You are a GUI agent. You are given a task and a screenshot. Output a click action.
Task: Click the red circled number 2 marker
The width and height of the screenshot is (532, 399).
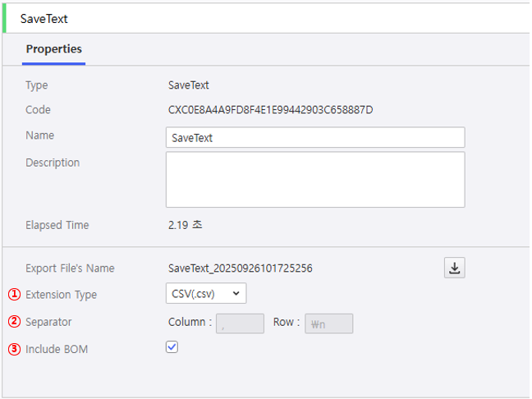point(13,322)
